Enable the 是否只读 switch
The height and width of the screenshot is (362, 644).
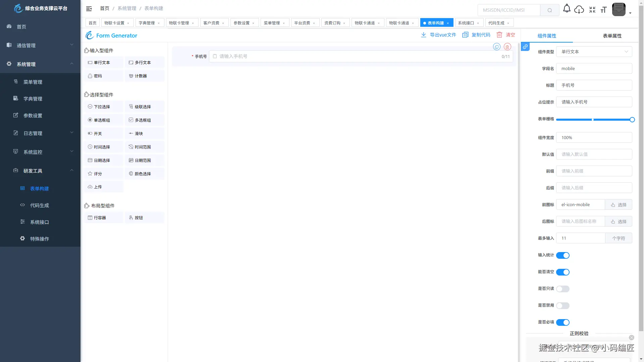(562, 289)
